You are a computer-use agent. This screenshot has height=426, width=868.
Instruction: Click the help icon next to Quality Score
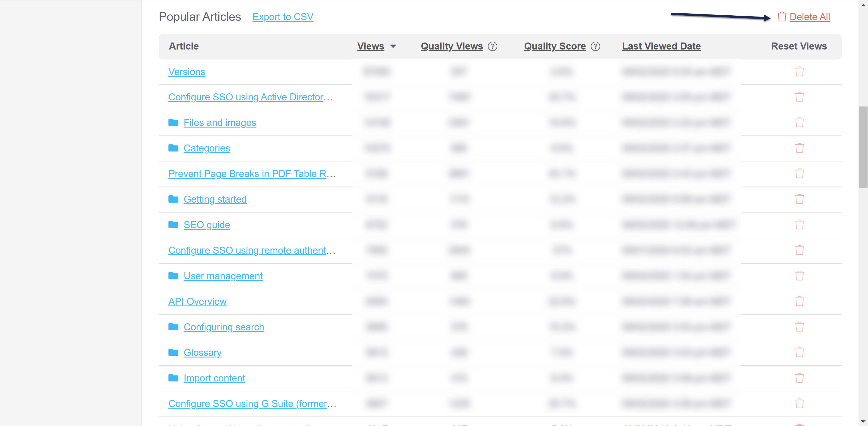coord(595,46)
